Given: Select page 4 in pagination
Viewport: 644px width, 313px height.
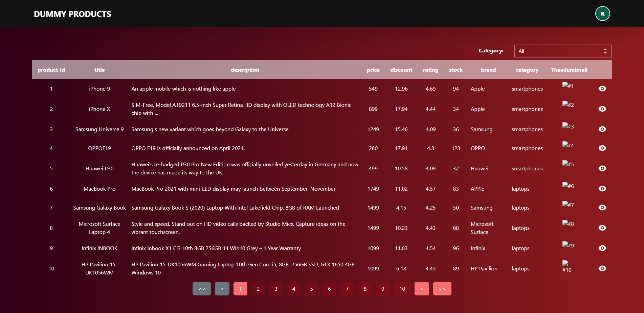Looking at the screenshot, I should [294, 289].
